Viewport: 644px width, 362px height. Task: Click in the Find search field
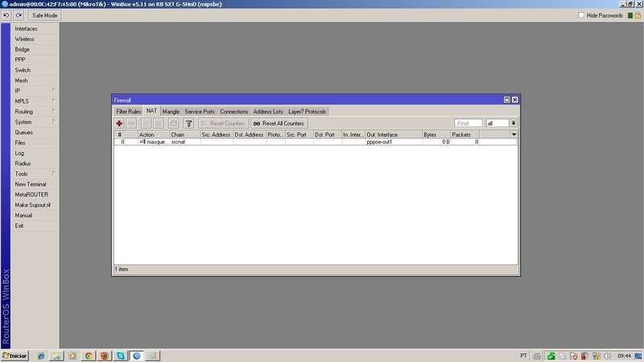[469, 123]
